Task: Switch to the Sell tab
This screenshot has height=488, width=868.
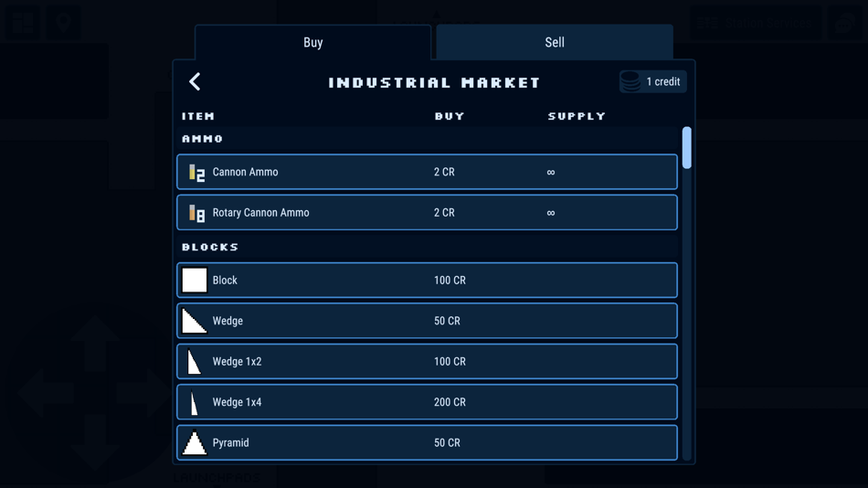Action: coord(554,42)
